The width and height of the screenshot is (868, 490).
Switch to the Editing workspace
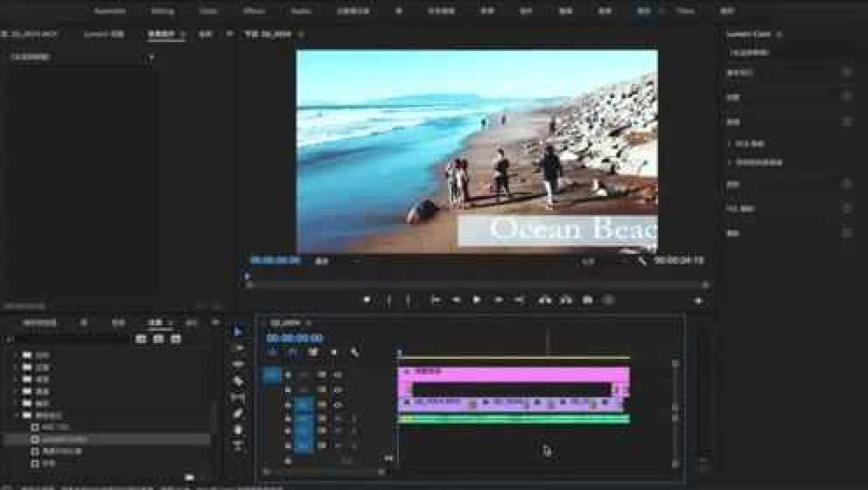click(x=162, y=11)
